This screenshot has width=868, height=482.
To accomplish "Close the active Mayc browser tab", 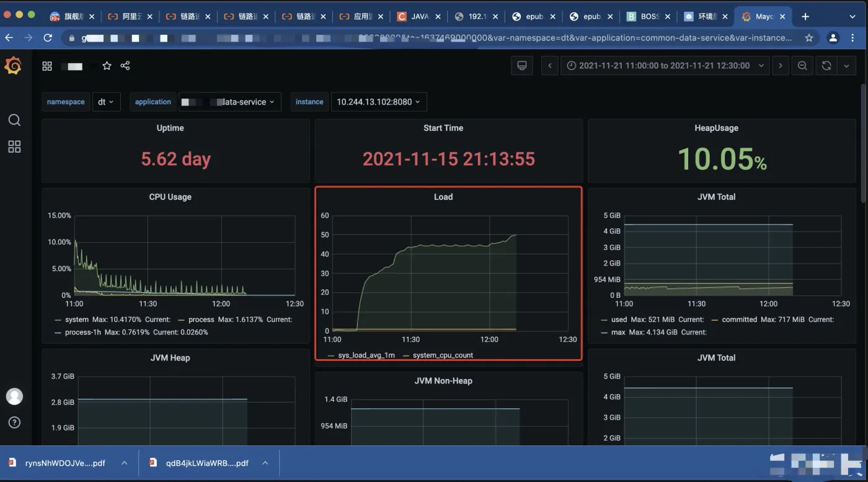I will (782, 17).
